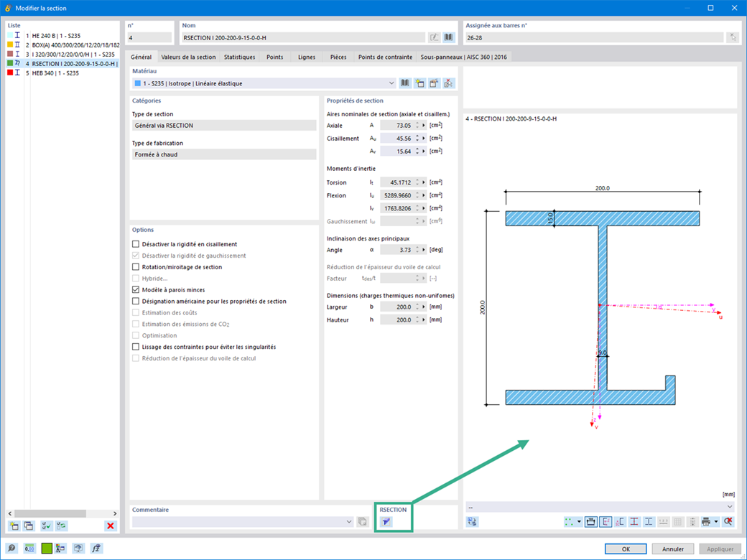Create a new material with the new icon
Screen dimensions: 747x560
420,83
